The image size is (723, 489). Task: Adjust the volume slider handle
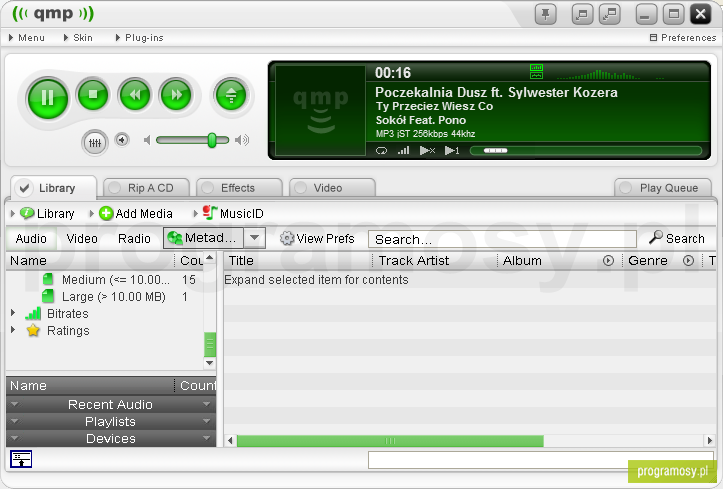[x=212, y=140]
